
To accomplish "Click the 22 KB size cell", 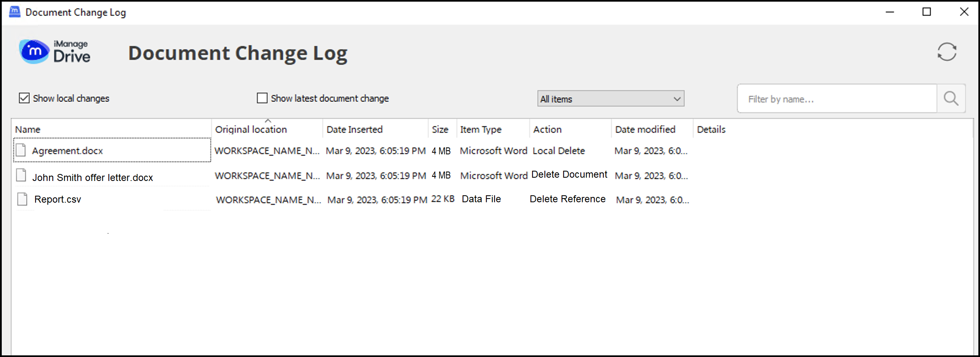I will [x=443, y=199].
